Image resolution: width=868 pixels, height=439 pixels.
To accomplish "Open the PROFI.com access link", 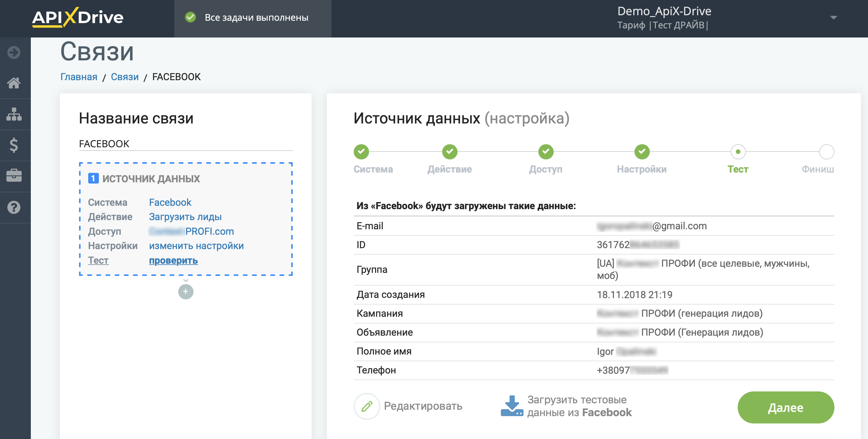I will 191,231.
